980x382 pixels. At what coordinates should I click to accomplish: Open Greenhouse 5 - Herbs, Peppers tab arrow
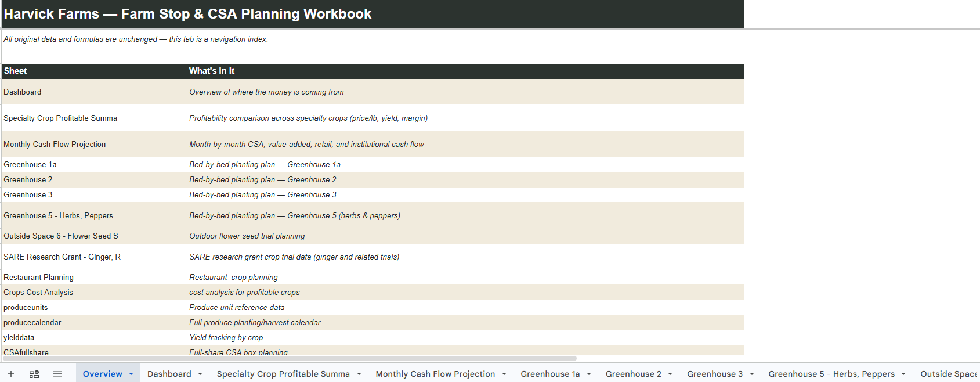point(903,374)
